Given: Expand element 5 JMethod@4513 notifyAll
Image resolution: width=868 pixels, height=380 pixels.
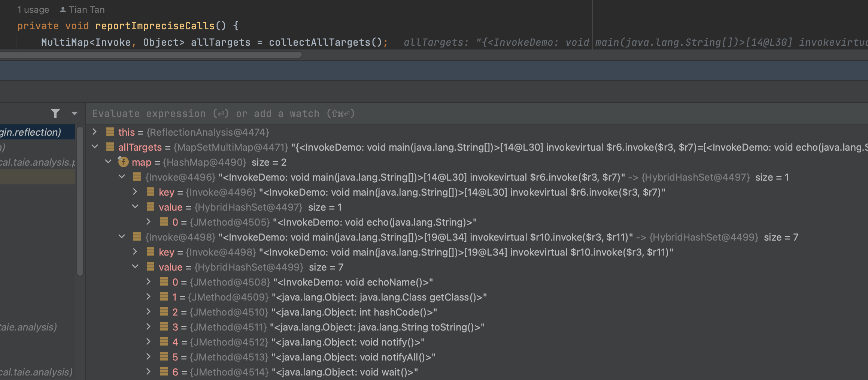Looking at the screenshot, I should point(149,357).
